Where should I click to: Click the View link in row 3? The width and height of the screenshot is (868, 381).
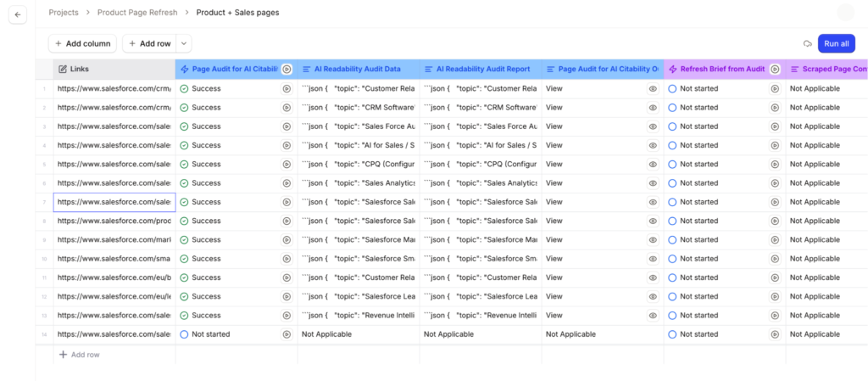pyautogui.click(x=554, y=126)
